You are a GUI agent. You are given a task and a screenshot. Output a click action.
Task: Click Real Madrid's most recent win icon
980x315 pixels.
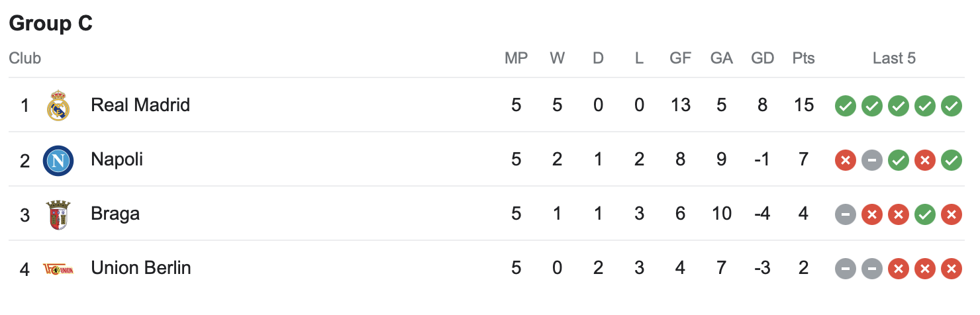click(x=952, y=105)
